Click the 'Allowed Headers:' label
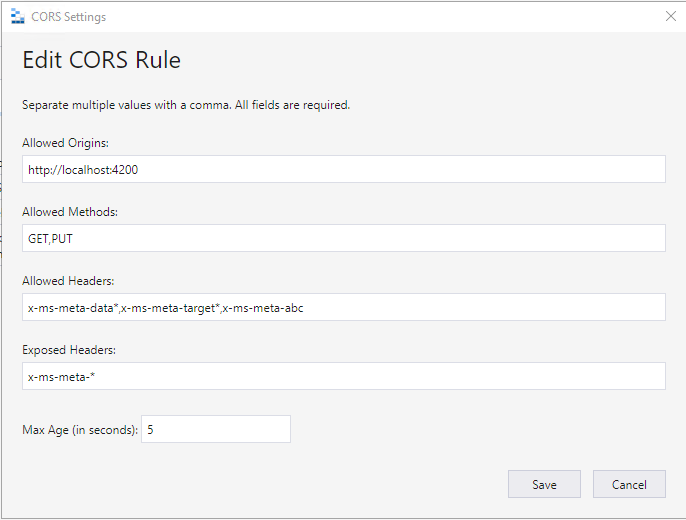The image size is (686, 520). coord(68,281)
